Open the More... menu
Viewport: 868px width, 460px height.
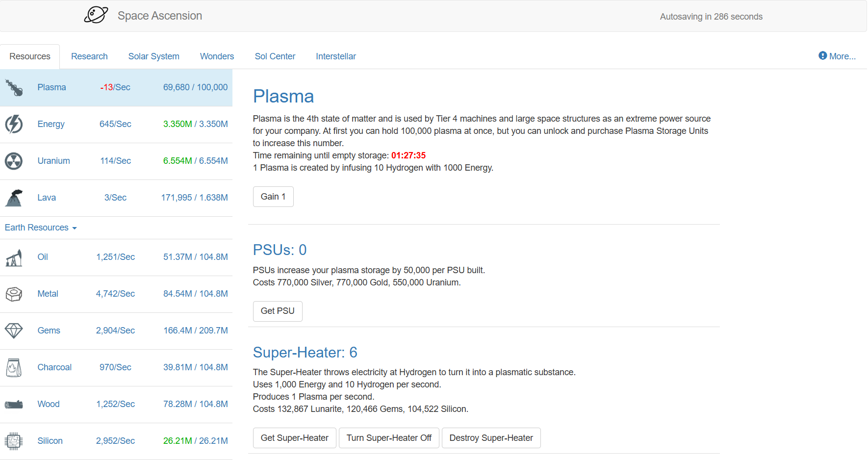click(837, 56)
